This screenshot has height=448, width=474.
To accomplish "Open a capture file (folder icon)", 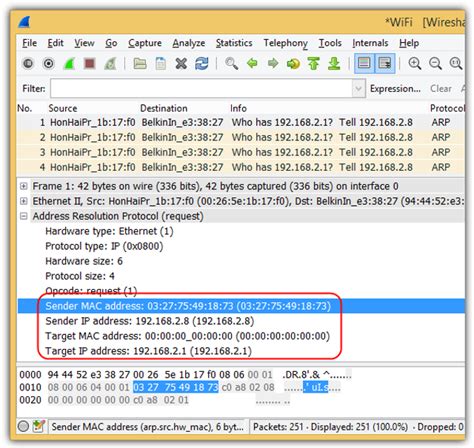I will coord(140,63).
